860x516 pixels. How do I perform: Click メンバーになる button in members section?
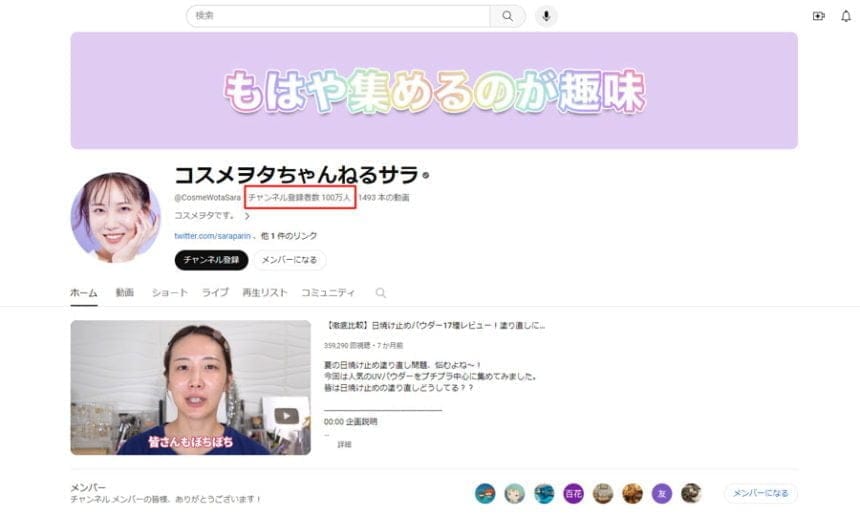pos(761,494)
